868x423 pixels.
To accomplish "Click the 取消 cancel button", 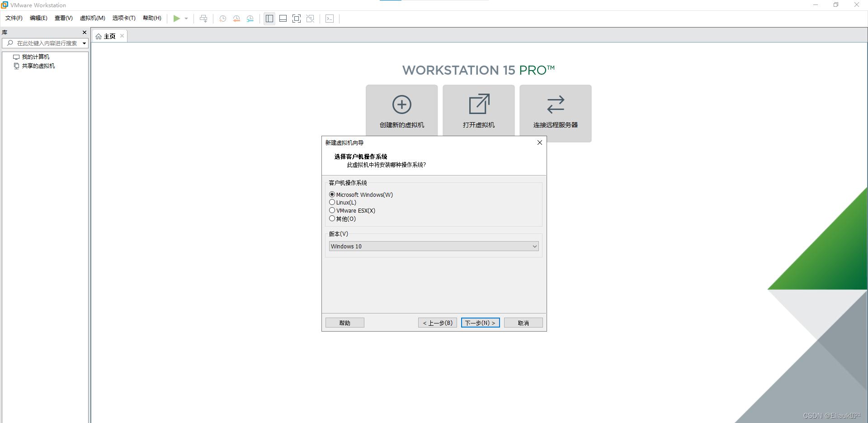I will [524, 323].
